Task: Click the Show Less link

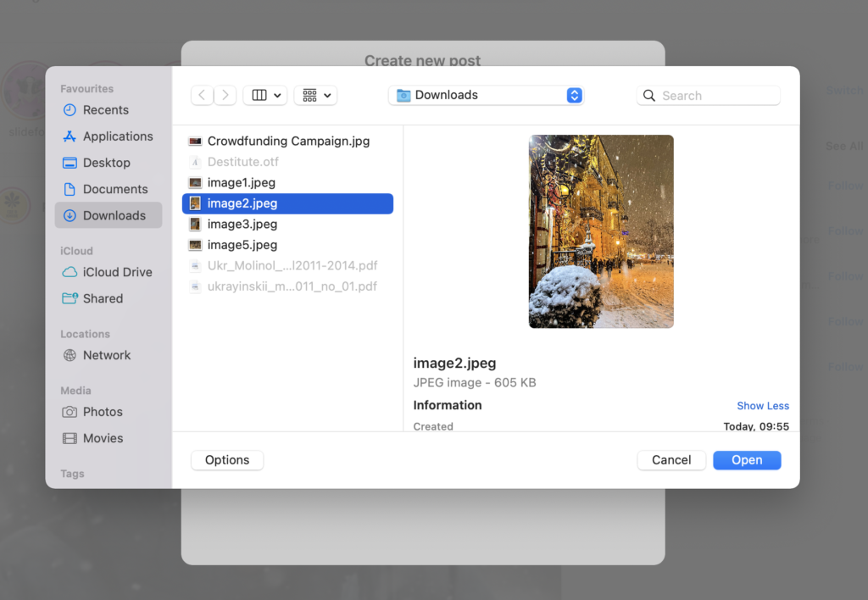Action: click(x=763, y=406)
